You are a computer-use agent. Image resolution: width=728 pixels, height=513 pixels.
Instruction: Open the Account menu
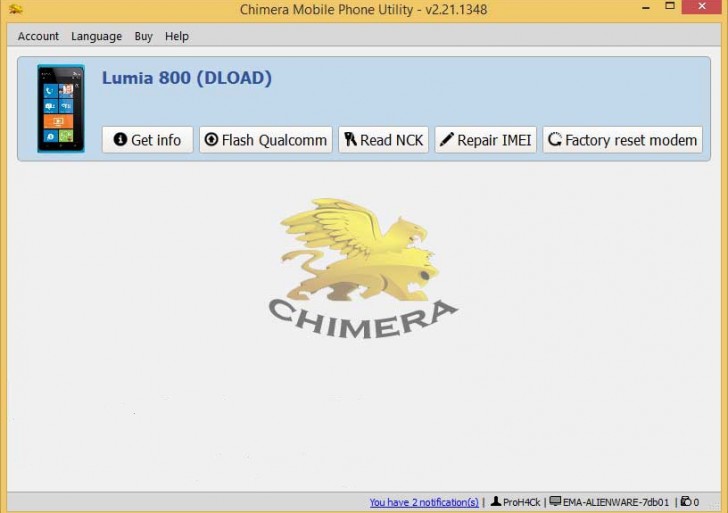coord(38,36)
